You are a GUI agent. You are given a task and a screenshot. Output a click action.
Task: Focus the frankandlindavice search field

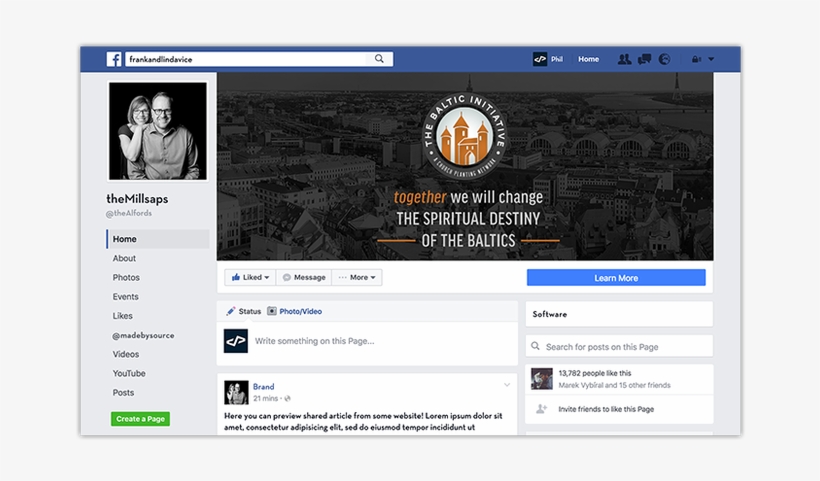[x=259, y=59]
